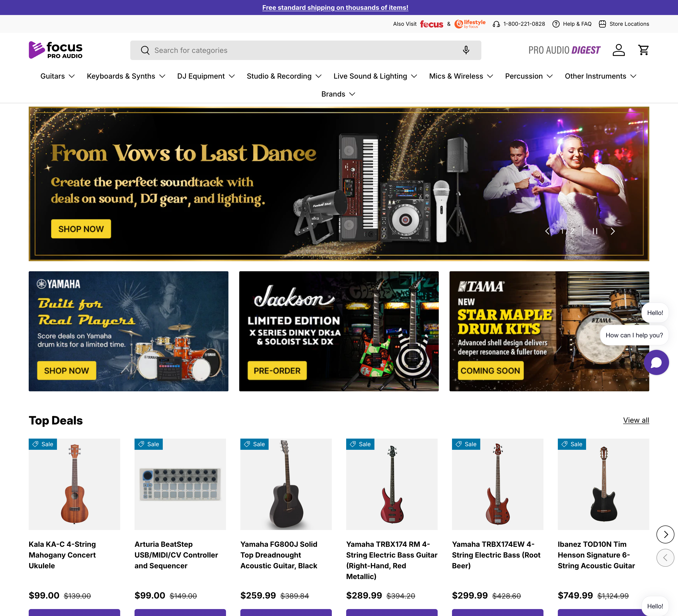Screen dimensions: 678x616
Task: Click the Sale badge on the Kala ukulele
Action: tap(43, 444)
